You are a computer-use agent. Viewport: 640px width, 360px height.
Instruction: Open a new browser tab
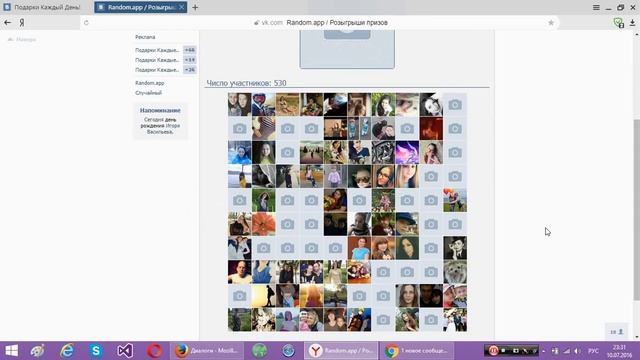tap(195, 7)
